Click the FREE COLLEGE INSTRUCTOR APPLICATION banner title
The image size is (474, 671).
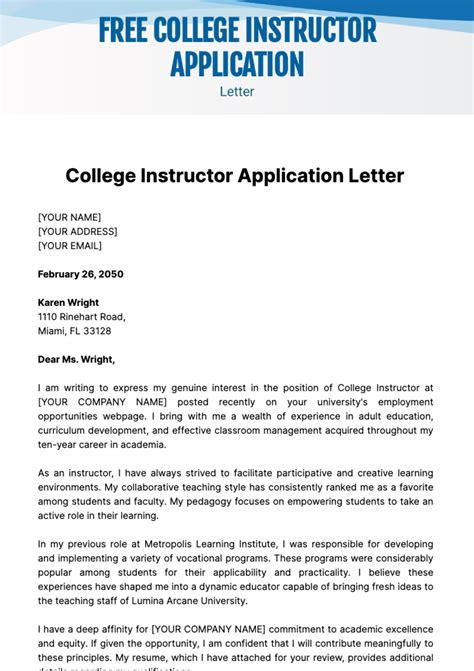(x=237, y=47)
